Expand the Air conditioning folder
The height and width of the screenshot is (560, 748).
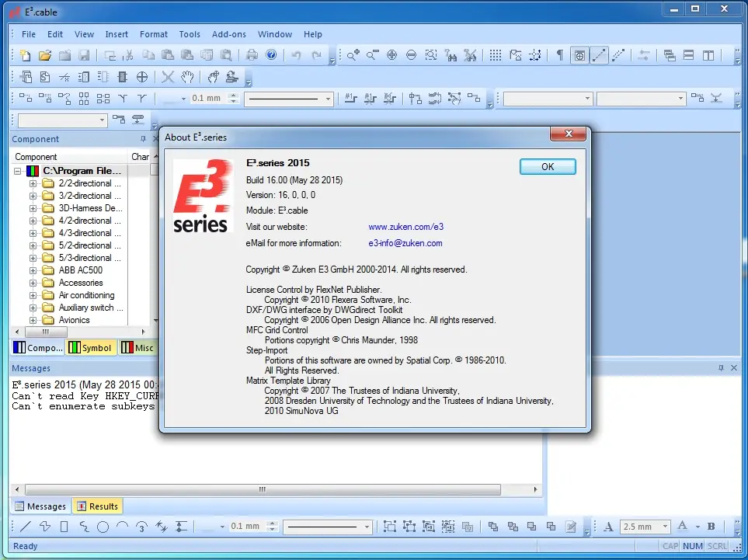pyautogui.click(x=33, y=295)
